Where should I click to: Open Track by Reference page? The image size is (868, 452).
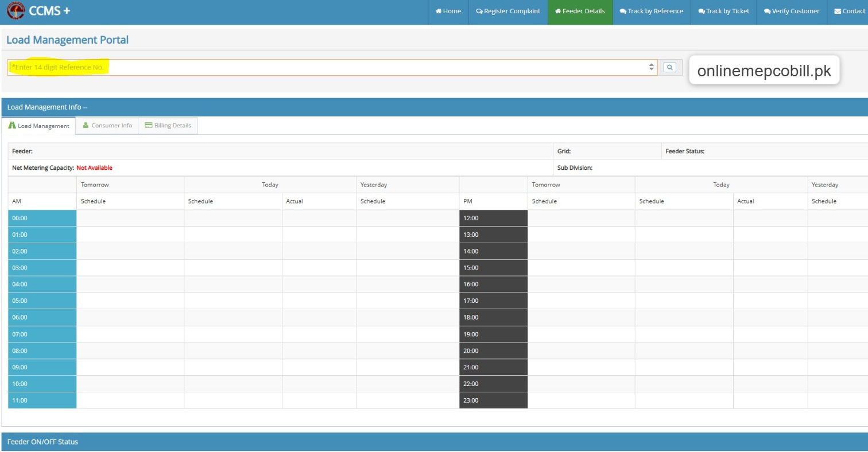652,11
